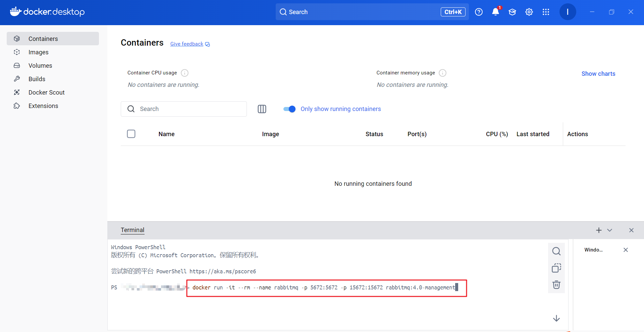Open the notifications bell

point(495,12)
